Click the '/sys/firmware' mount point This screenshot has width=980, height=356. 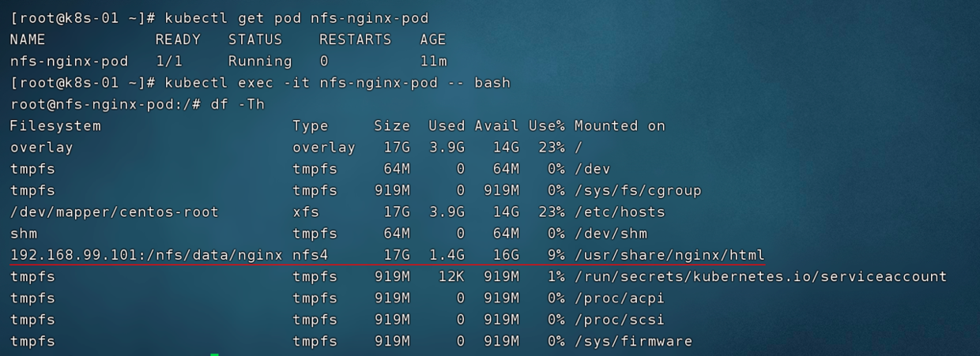pos(633,341)
